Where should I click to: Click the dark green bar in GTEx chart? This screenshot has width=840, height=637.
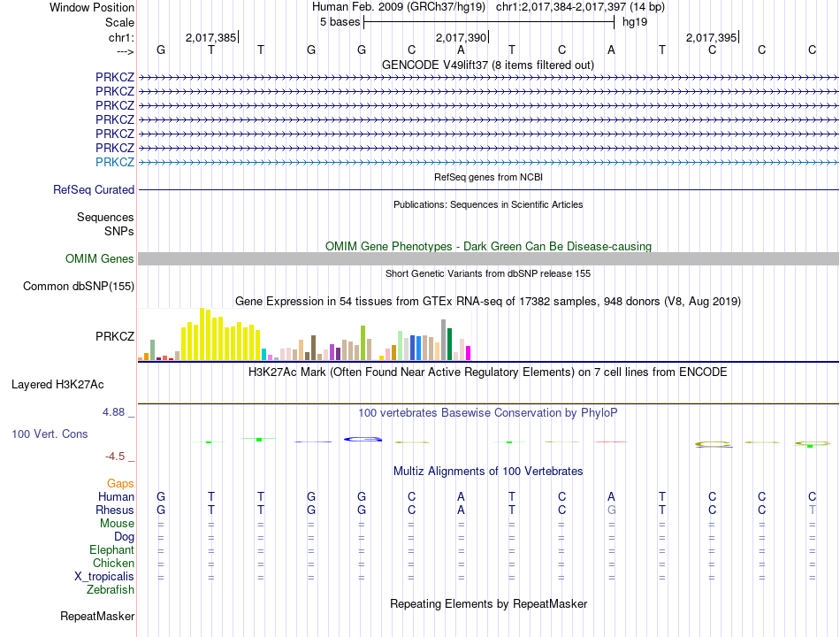click(x=449, y=344)
